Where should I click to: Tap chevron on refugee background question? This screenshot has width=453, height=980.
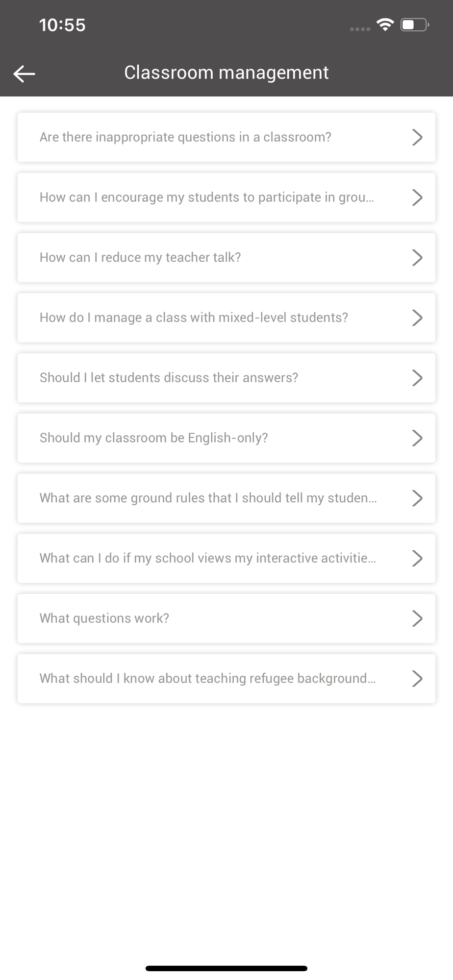coord(417,679)
